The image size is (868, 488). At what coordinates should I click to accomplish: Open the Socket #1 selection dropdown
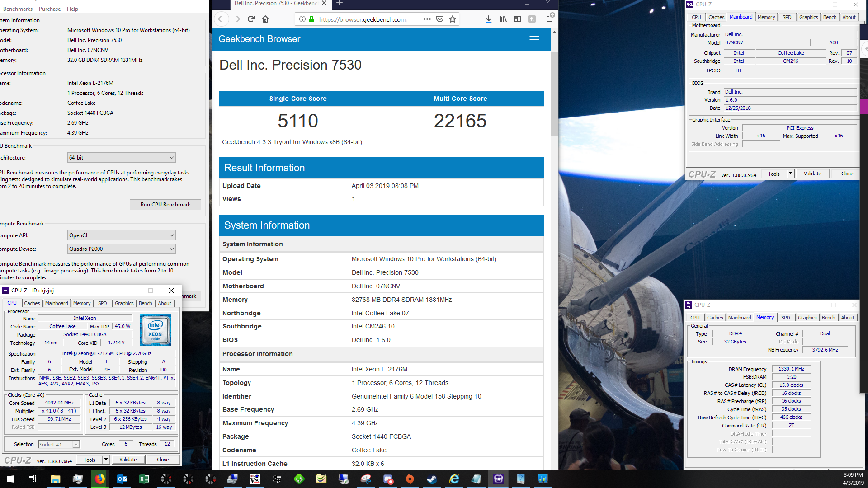[59, 445]
